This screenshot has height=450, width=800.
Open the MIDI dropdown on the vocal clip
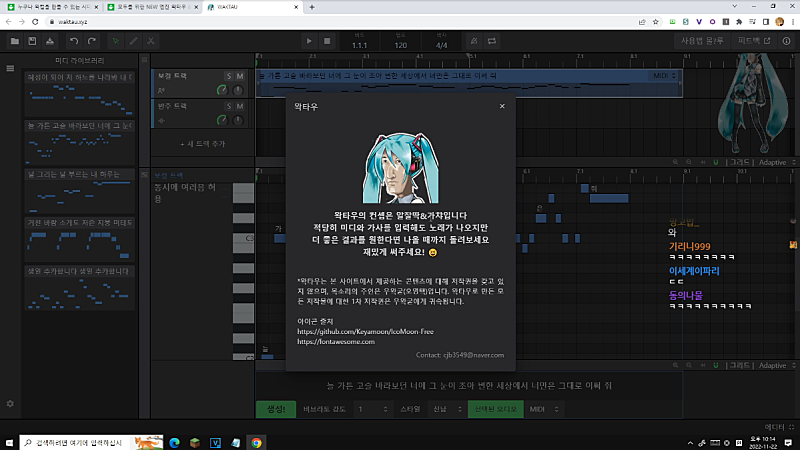click(664, 76)
